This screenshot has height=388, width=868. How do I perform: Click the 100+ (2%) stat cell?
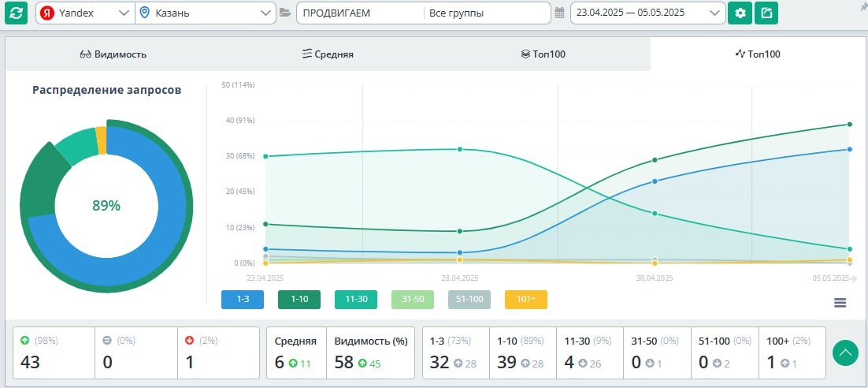[792, 353]
